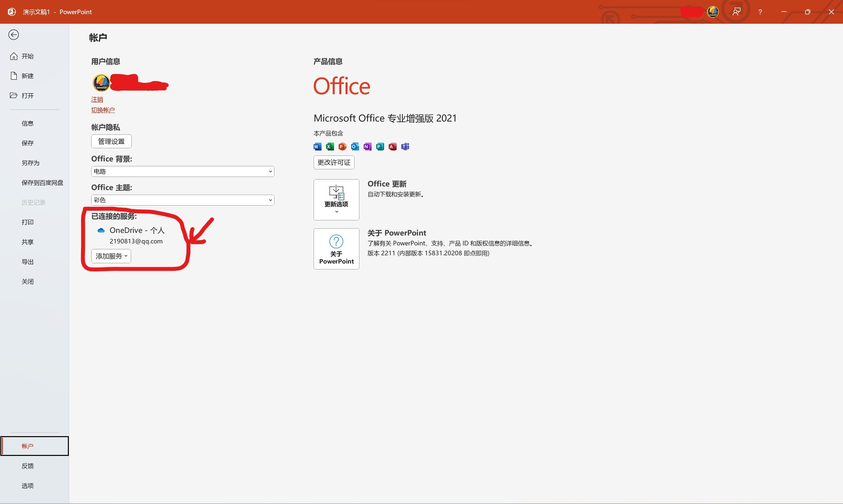This screenshot has width=843, height=504.
Task: Open the Office 背景 dropdown
Action: [183, 172]
